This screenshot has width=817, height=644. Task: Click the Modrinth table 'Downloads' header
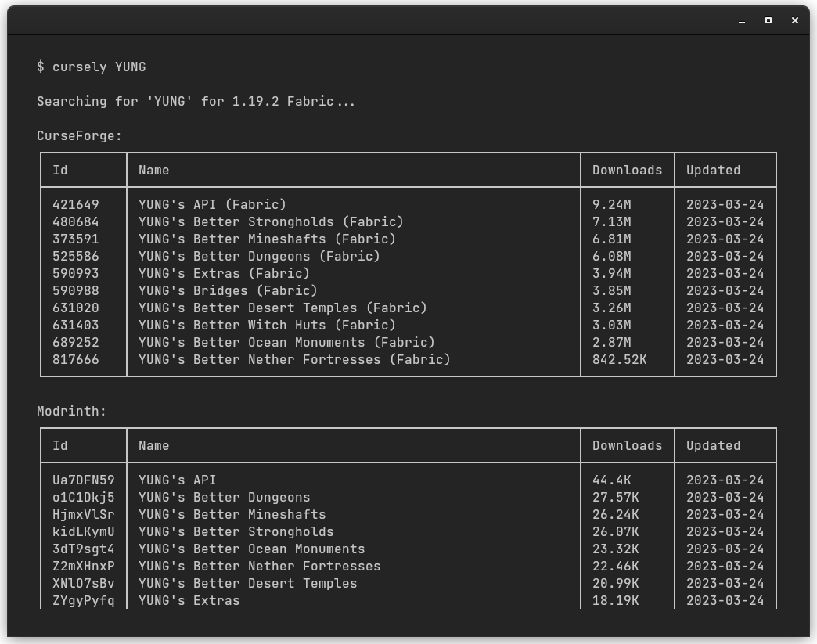[628, 445]
